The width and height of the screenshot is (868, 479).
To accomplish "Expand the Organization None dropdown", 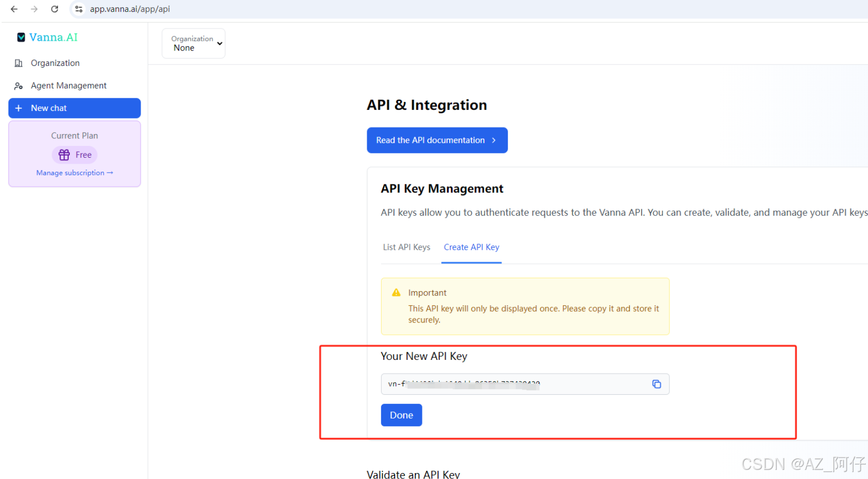I will (x=193, y=43).
